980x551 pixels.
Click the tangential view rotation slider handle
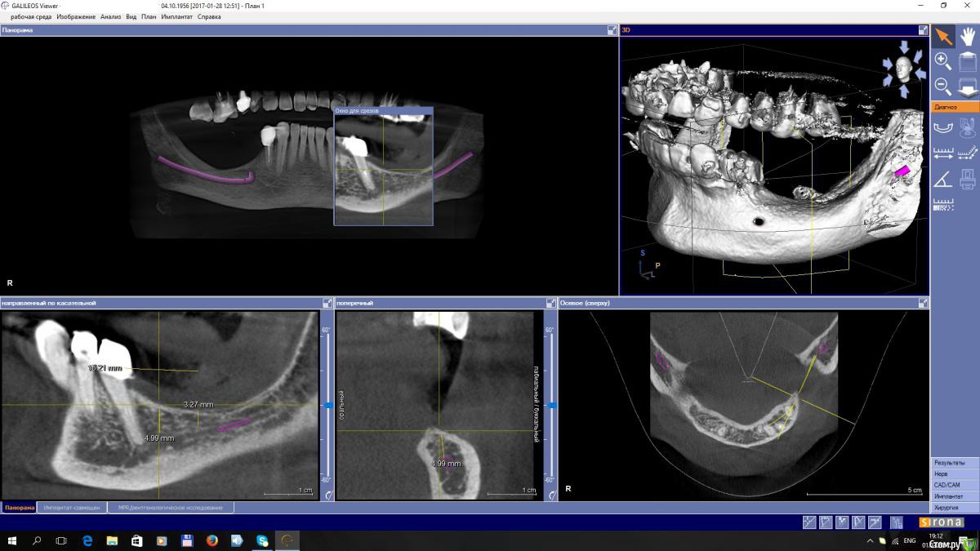click(327, 405)
